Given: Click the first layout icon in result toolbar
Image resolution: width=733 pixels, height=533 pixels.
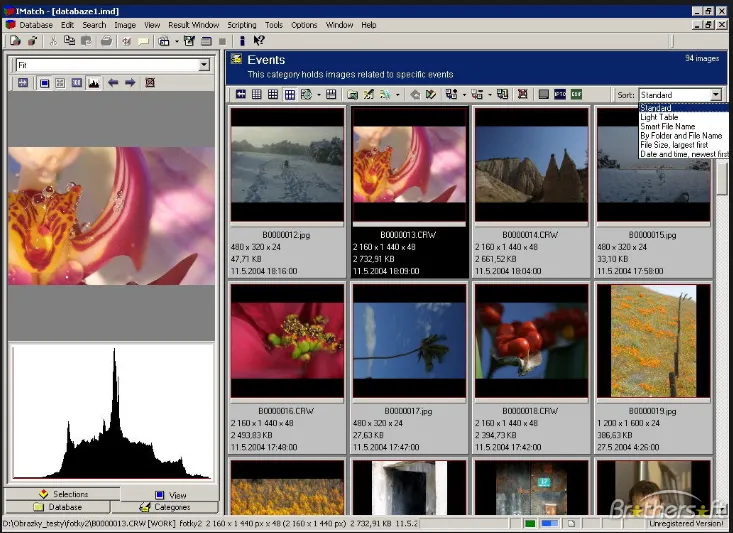Looking at the screenshot, I should [x=241, y=94].
